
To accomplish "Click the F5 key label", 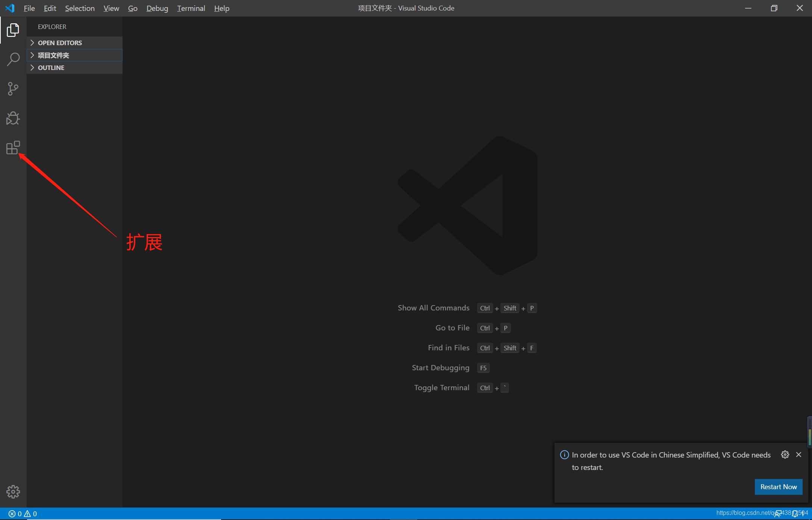I will pyautogui.click(x=483, y=368).
